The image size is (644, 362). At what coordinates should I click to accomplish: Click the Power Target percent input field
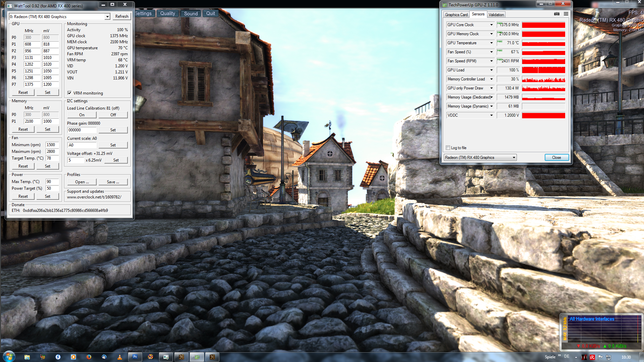(52, 188)
